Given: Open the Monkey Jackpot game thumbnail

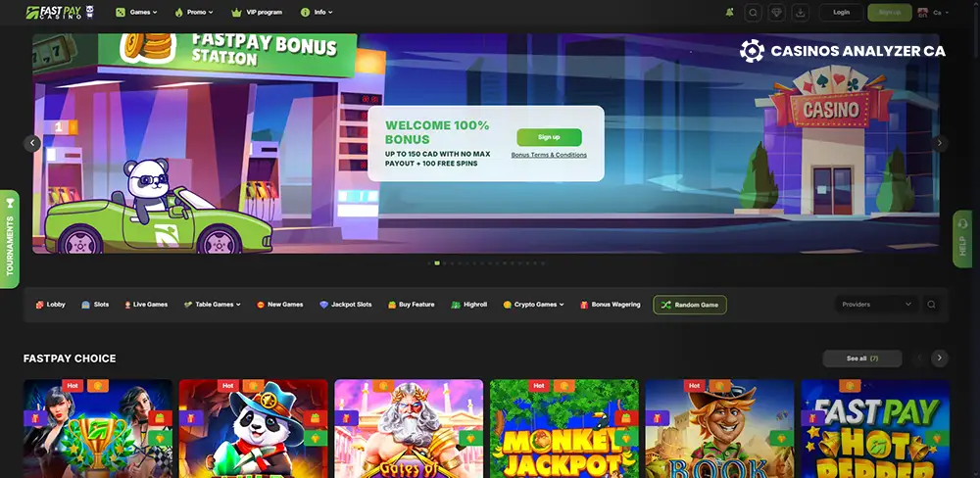Looking at the screenshot, I should [x=563, y=429].
